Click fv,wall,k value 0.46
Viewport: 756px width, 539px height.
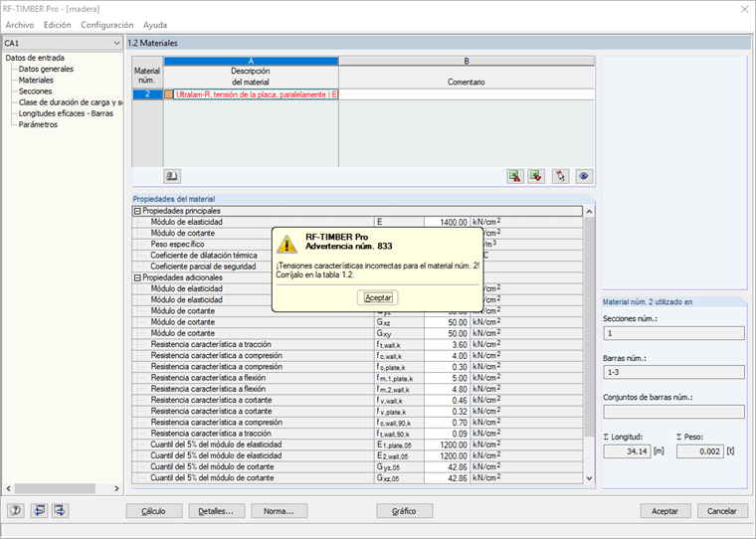[447, 400]
